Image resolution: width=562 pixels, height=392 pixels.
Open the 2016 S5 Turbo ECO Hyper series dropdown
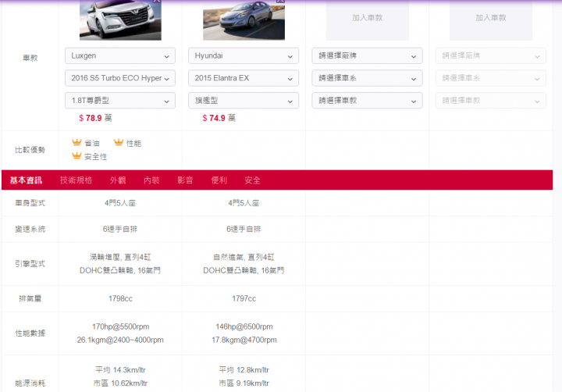point(120,78)
